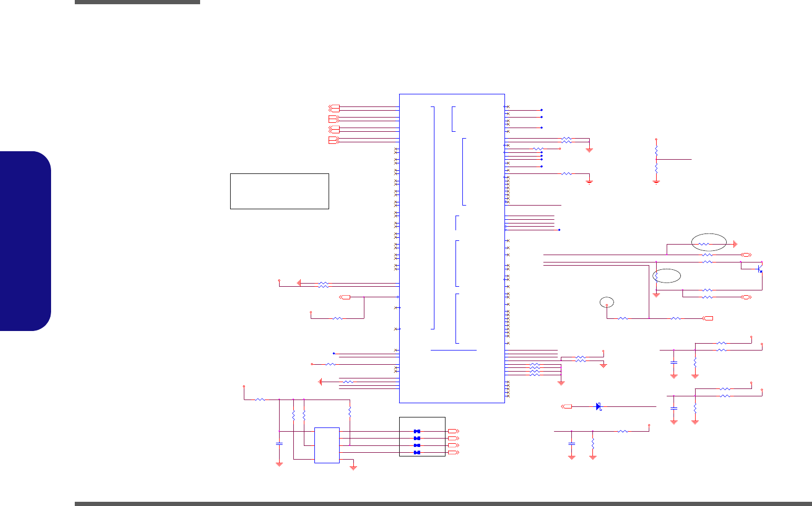
Task: Select the ellipse beside the vertical resistor
Action: [667, 276]
